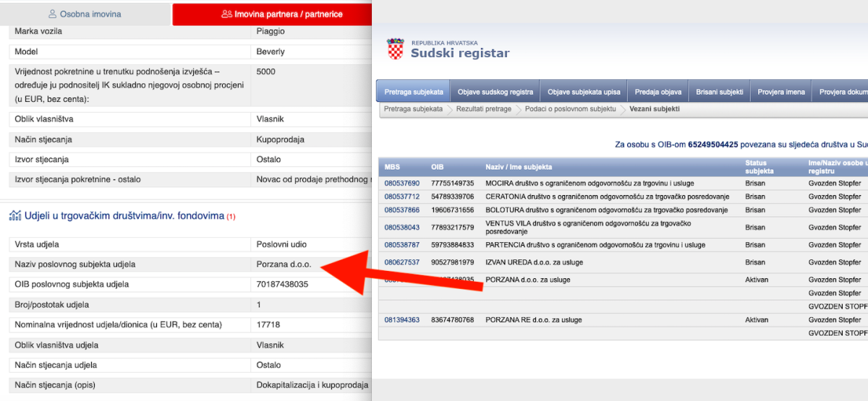
Task: Click the Croatian coat of arms logo
Action: (394, 48)
